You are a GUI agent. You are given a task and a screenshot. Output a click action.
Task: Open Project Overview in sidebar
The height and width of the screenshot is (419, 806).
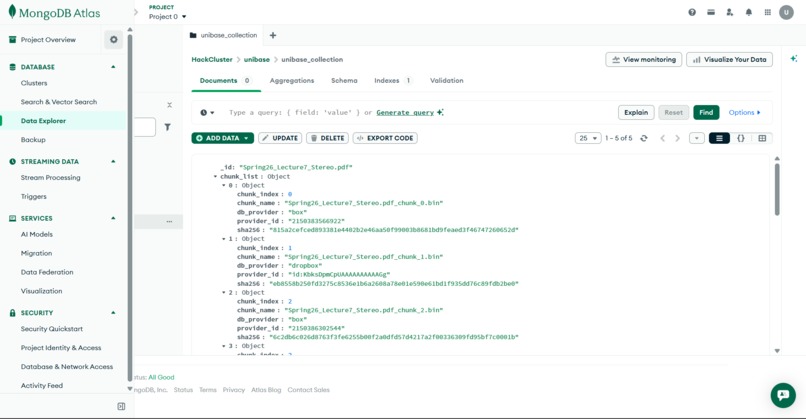pyautogui.click(x=48, y=40)
